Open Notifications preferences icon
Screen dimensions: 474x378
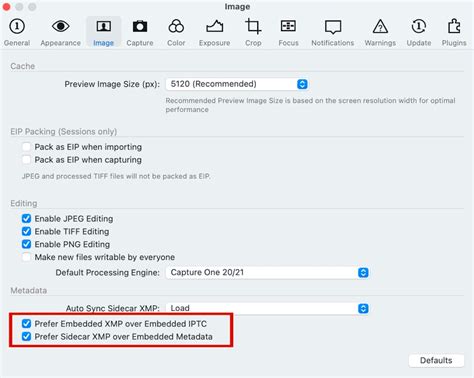click(333, 32)
